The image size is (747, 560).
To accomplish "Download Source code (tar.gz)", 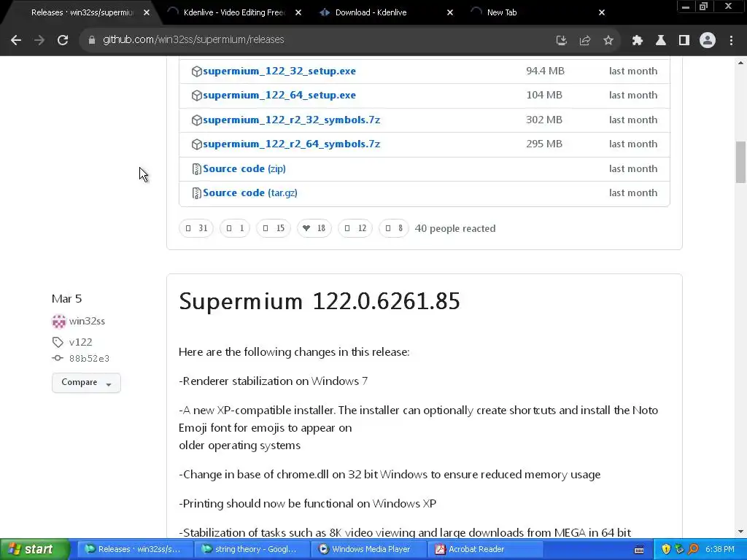I will (x=250, y=192).
